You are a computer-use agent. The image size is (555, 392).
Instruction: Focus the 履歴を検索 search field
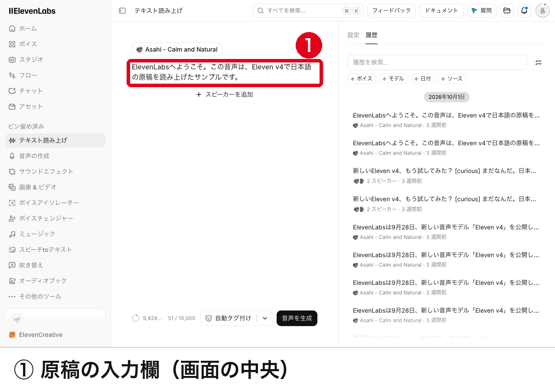pyautogui.click(x=437, y=62)
